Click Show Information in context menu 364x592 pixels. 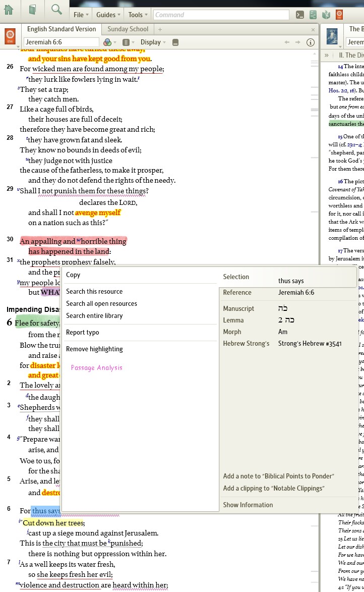[248, 505]
